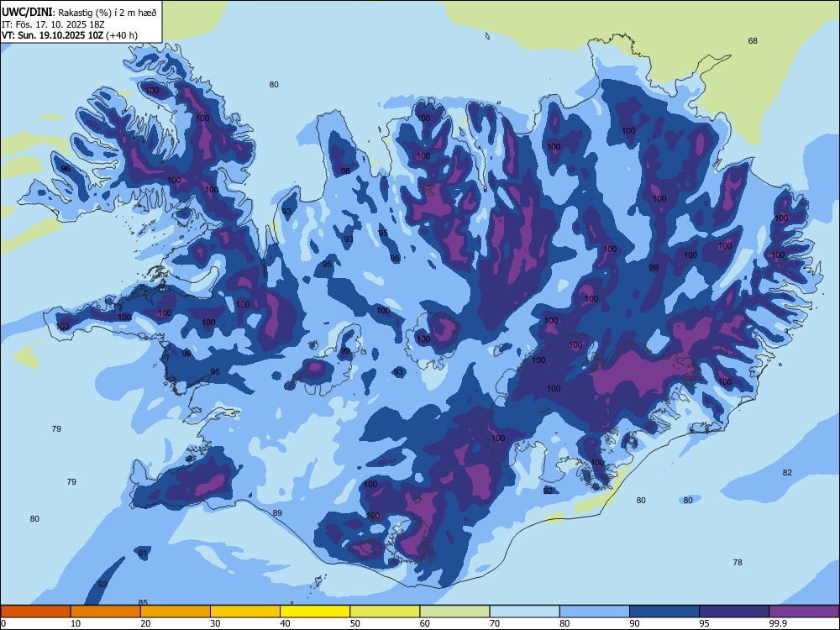This screenshot has height=630, width=840.
Task: Select the '91' humidity value on the map
Action: (x=143, y=554)
